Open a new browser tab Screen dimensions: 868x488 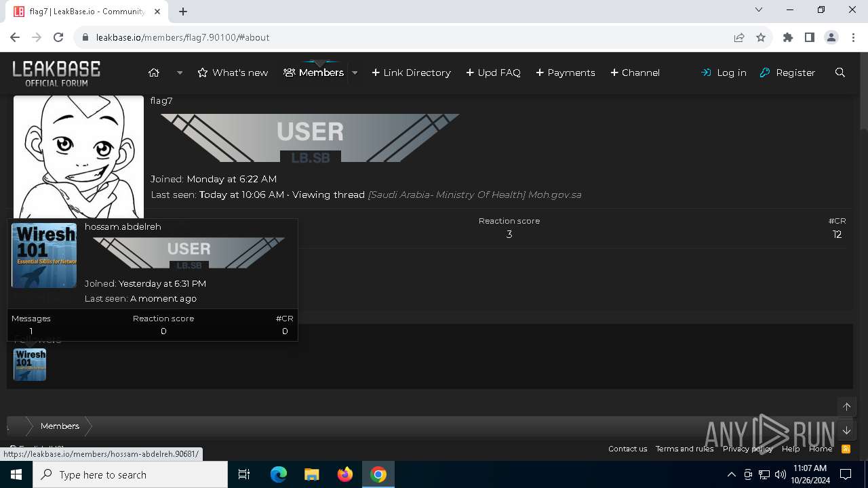pyautogui.click(x=183, y=11)
